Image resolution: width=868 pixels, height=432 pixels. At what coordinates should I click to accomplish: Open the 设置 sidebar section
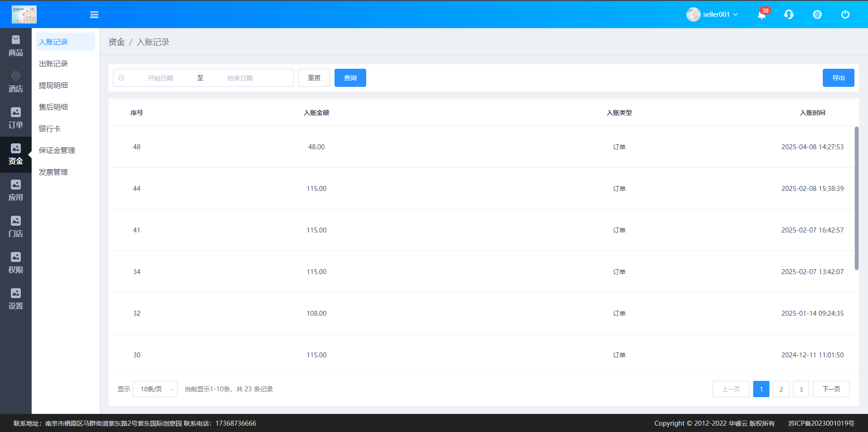pos(16,299)
